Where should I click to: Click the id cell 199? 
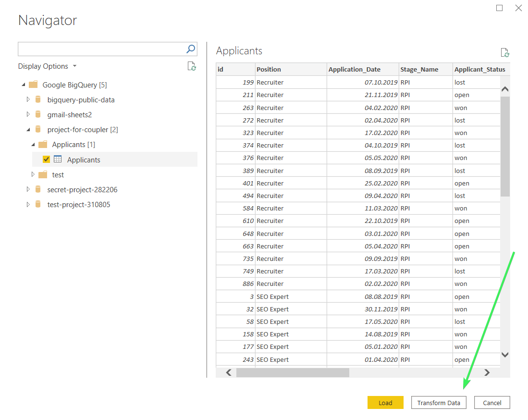tap(236, 82)
